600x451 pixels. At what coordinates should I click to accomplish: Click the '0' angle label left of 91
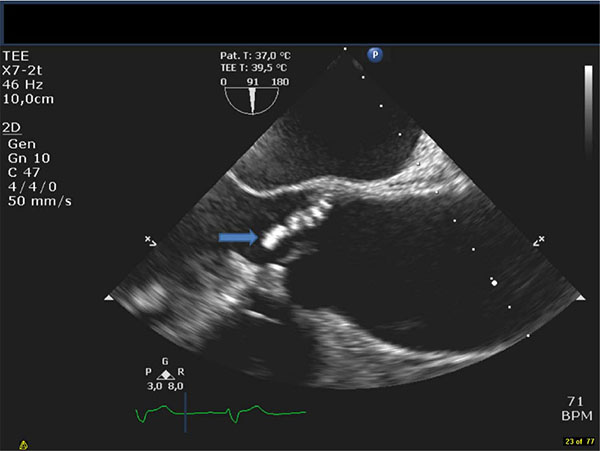pos(223,82)
